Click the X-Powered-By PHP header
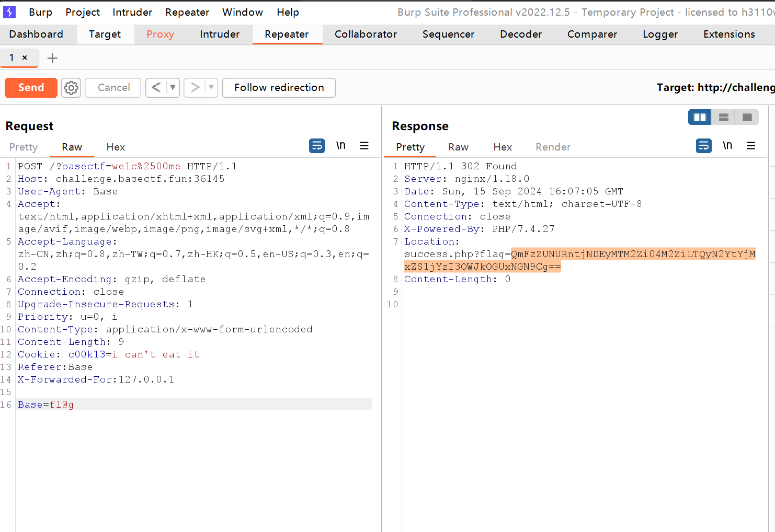Viewport: 775px width, 532px height. pyautogui.click(x=480, y=229)
